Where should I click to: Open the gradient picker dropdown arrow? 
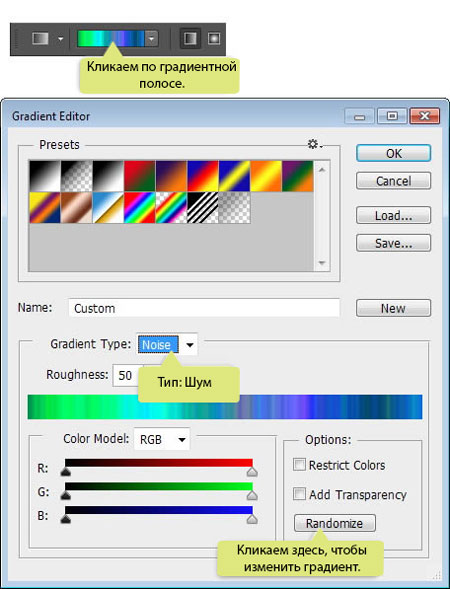coord(151,39)
